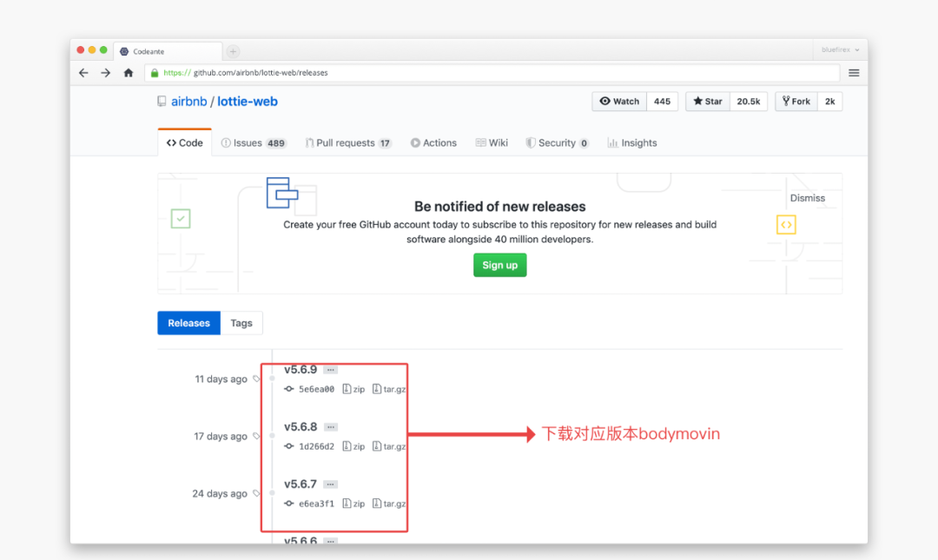Click the Pull requests count badge 17

[386, 143]
